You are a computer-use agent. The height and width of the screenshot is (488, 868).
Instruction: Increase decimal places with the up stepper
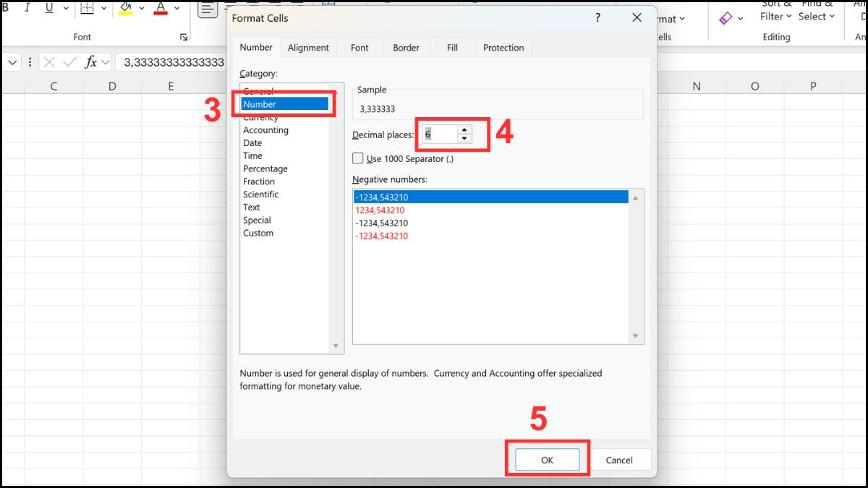[464, 130]
